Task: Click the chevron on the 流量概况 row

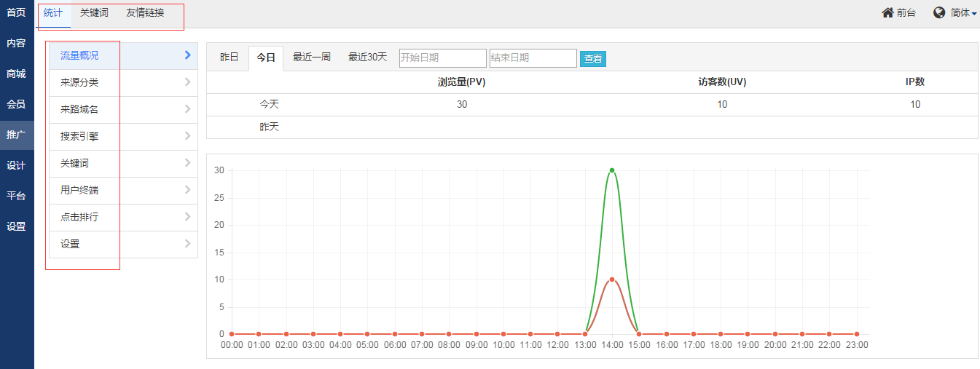Action: 187,55
